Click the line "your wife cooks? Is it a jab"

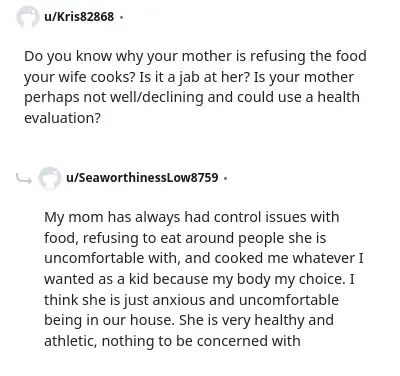coord(189,77)
